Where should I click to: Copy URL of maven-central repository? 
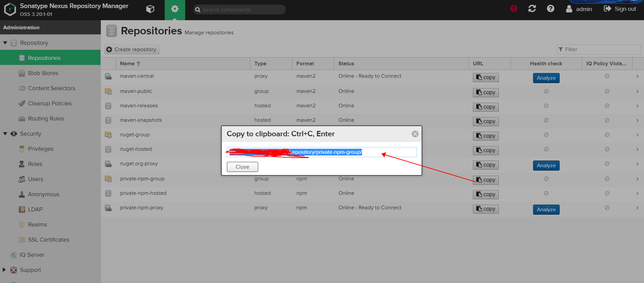click(x=486, y=77)
